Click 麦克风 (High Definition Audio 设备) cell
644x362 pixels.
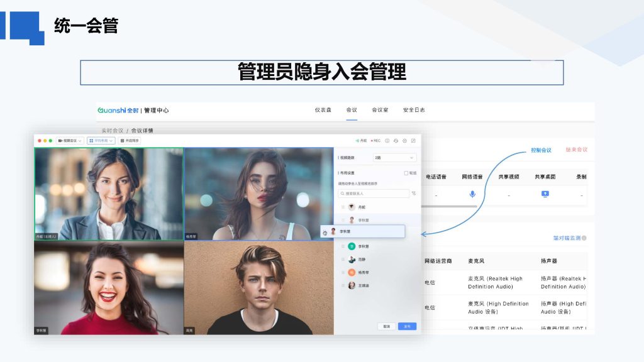click(498, 307)
